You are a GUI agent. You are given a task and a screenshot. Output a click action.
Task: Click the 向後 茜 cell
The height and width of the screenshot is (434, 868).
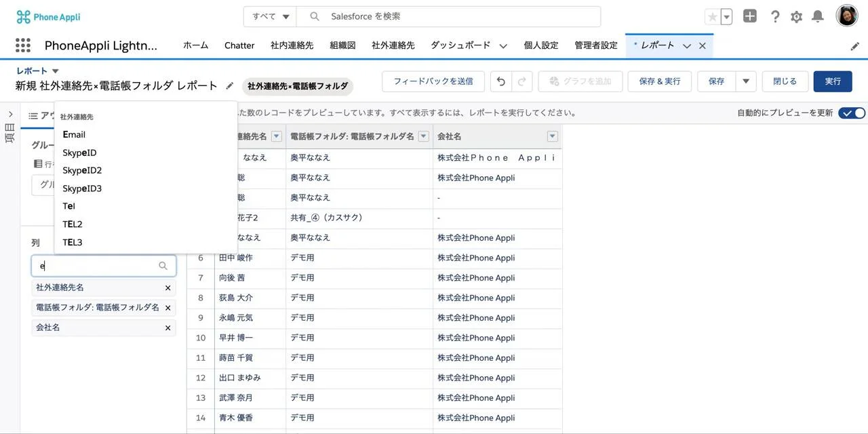click(x=250, y=278)
